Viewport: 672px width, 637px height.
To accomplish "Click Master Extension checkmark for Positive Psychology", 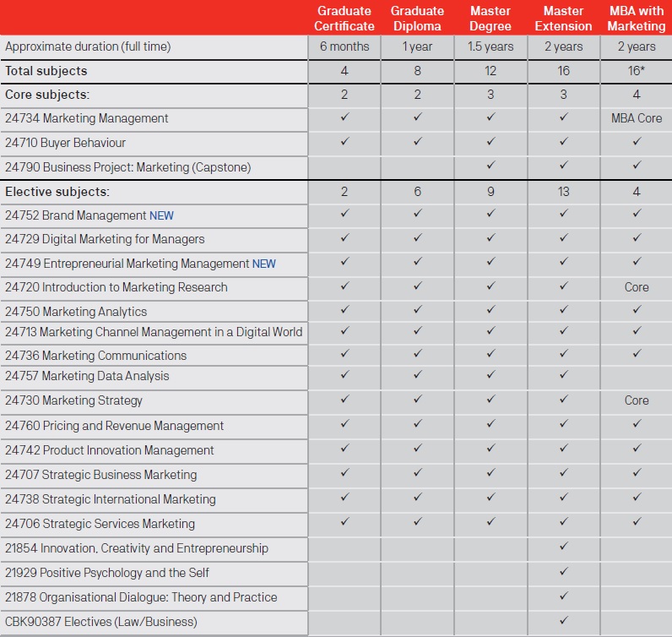I will [563, 572].
